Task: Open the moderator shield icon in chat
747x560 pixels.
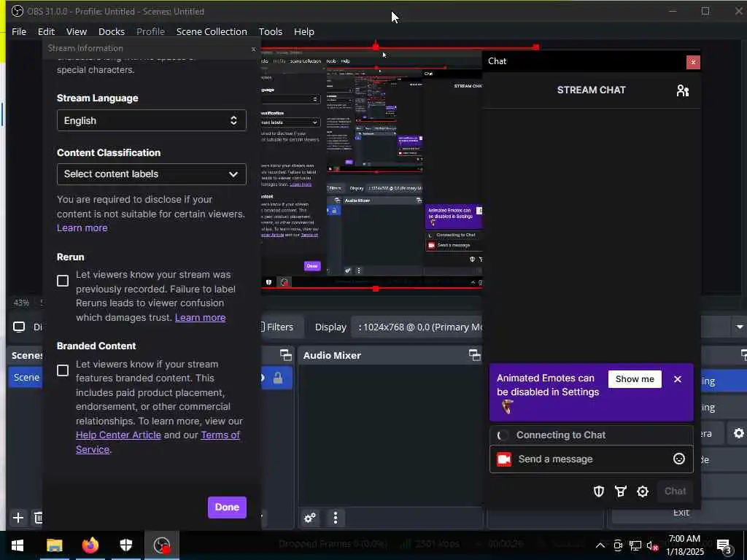Action: pos(599,491)
